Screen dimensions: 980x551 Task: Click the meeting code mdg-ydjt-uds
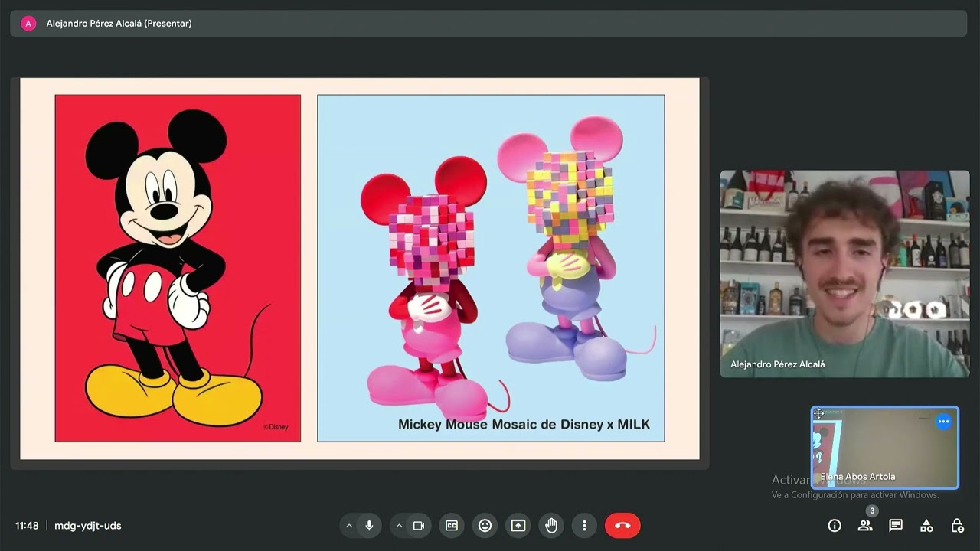click(88, 526)
